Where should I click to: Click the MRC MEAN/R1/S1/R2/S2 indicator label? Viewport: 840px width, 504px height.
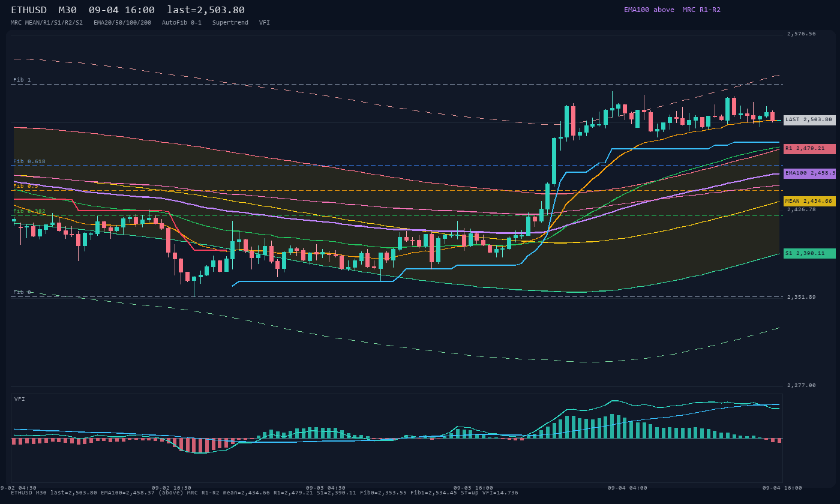(47, 23)
